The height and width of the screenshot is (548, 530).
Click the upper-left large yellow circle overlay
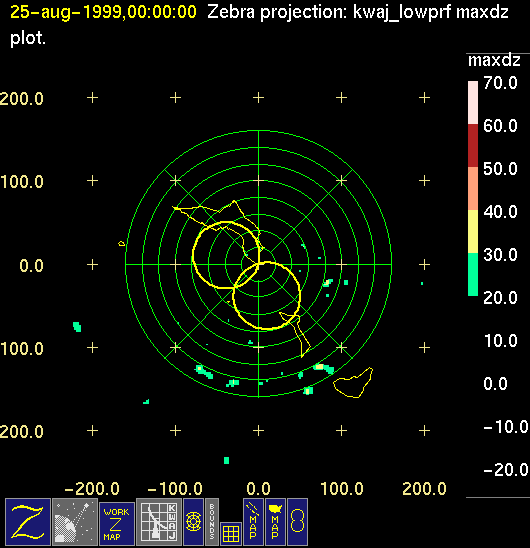226,255
